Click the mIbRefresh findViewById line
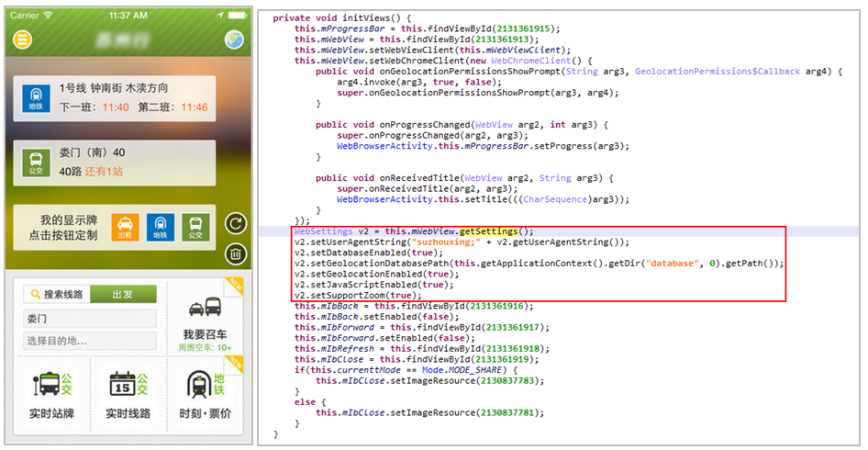 [x=422, y=349]
